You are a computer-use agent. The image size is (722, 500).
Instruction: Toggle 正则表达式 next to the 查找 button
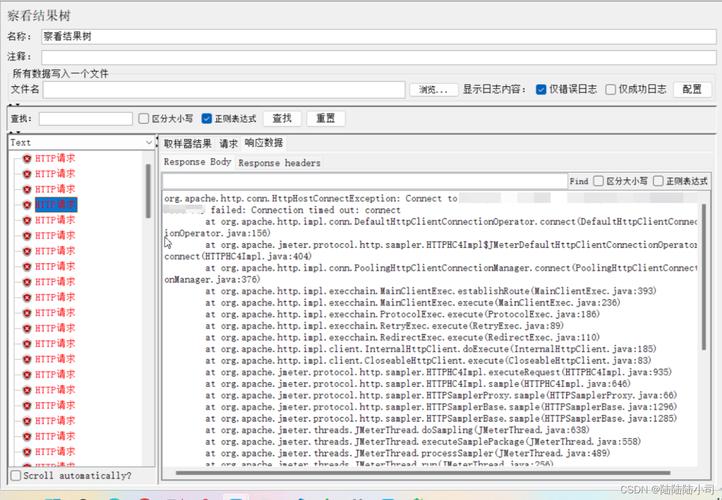tap(207, 119)
